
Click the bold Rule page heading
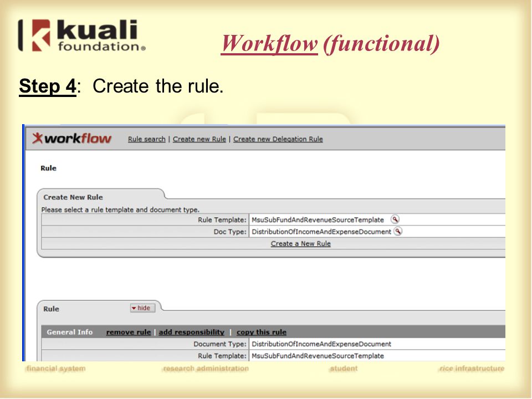[x=49, y=168]
